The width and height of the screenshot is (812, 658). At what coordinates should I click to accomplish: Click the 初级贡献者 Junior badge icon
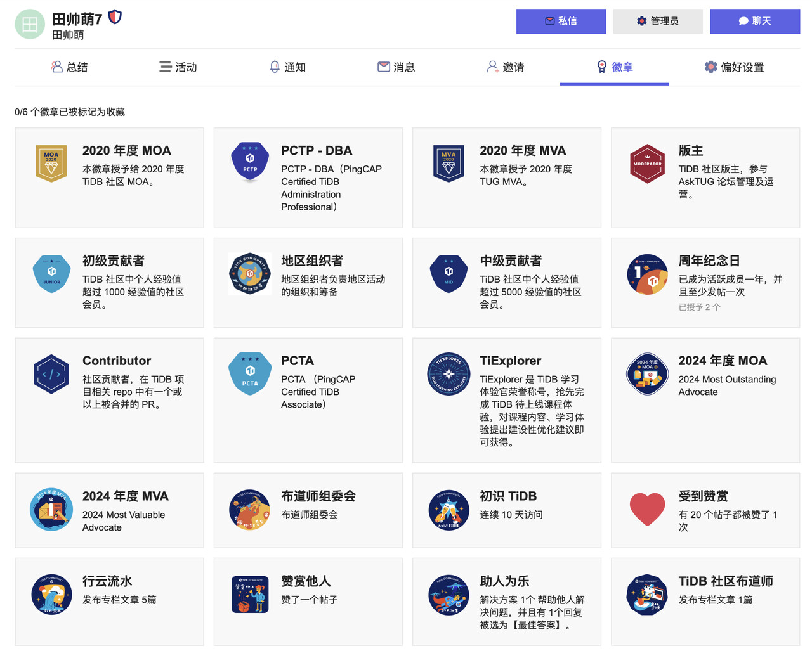pyautogui.click(x=51, y=274)
